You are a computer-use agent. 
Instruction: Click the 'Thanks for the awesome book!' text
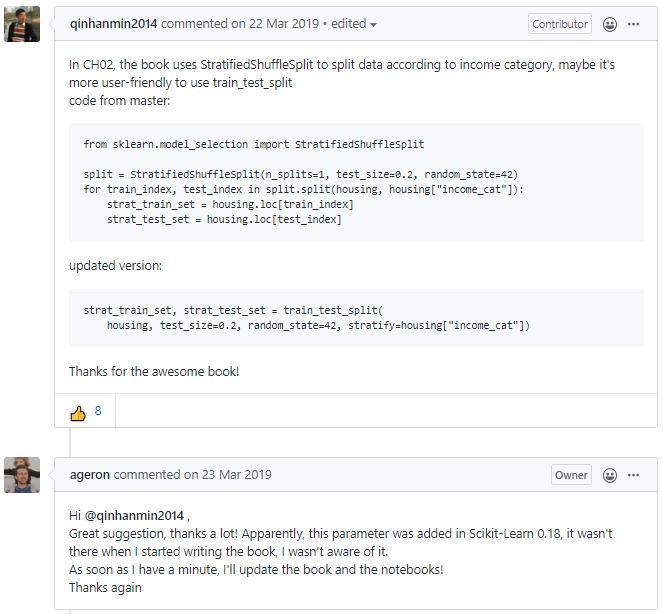click(154, 372)
